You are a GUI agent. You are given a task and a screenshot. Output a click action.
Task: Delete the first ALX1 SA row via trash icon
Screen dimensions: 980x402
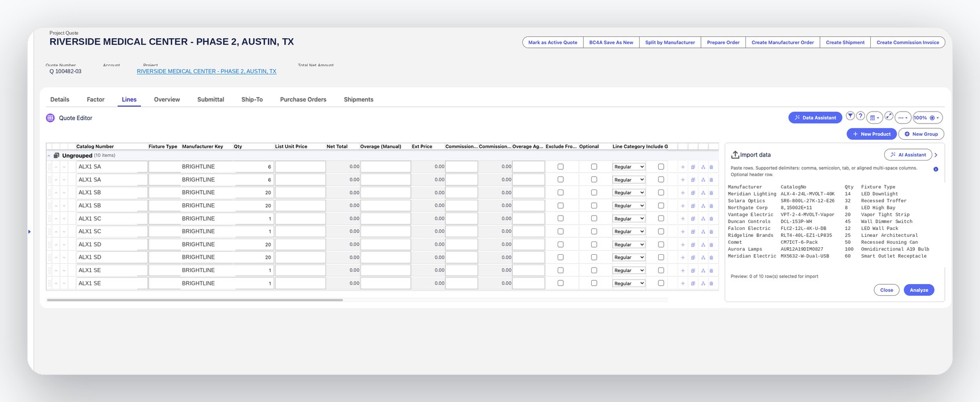[x=711, y=167]
